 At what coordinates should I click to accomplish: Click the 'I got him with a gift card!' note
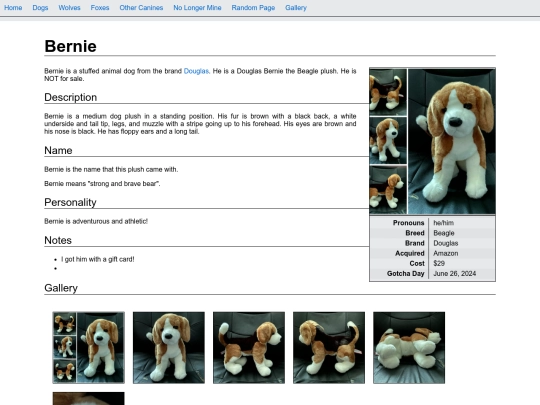pos(98,259)
